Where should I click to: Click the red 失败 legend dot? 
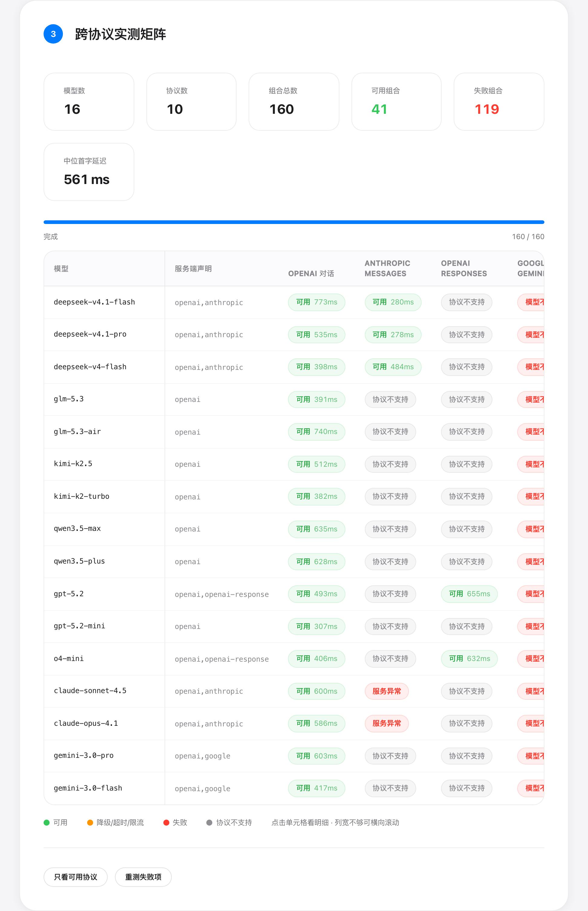pyautogui.click(x=166, y=822)
